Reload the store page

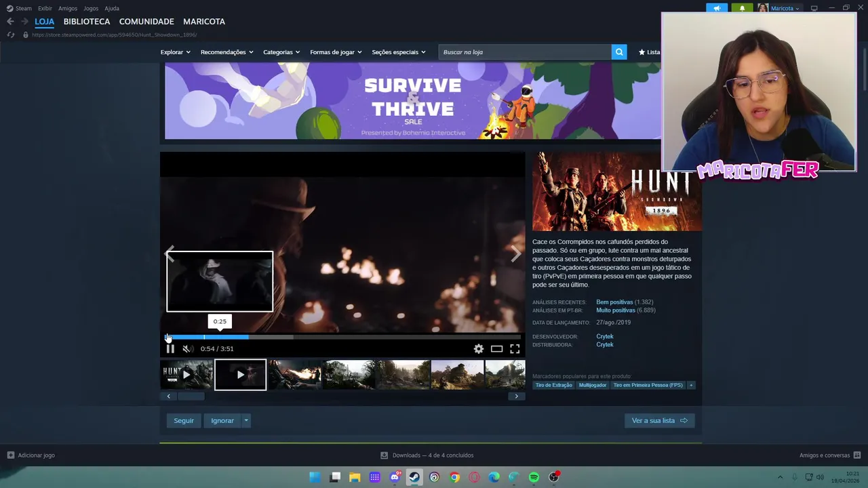[x=10, y=35]
